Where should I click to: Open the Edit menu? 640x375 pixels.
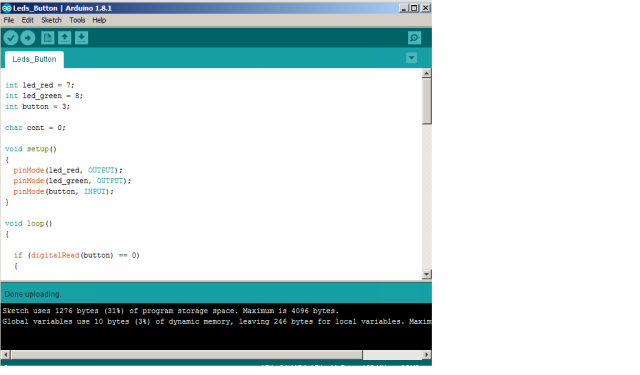(x=27, y=20)
